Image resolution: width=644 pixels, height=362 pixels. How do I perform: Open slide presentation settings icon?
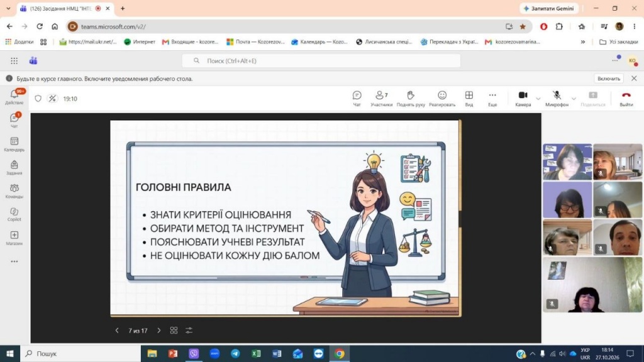pos(189,331)
